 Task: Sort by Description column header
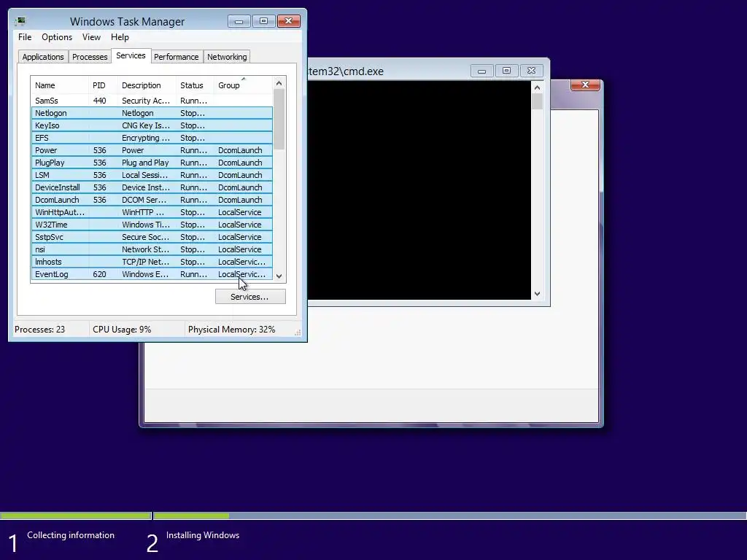147,85
